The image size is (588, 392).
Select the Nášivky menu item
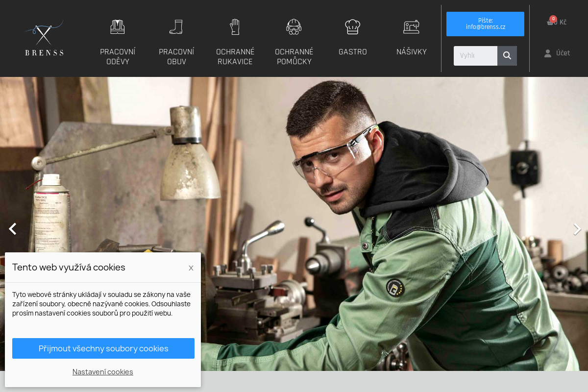412,52
